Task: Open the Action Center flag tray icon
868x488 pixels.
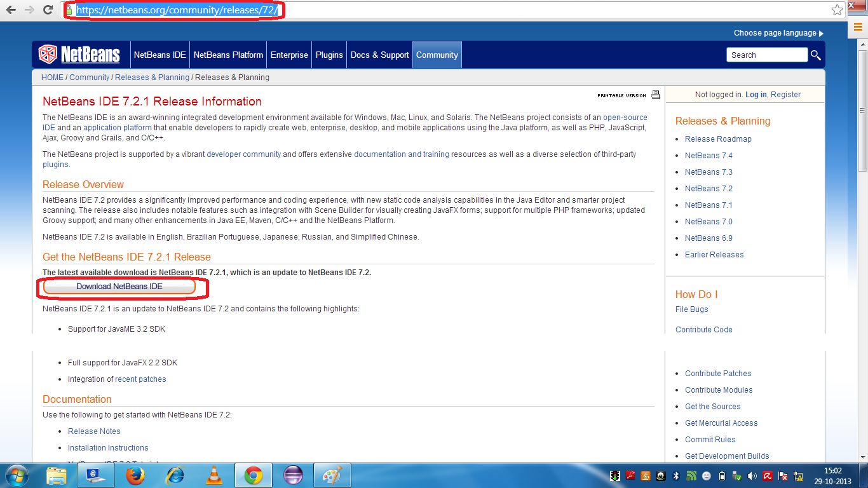Action: (x=783, y=476)
